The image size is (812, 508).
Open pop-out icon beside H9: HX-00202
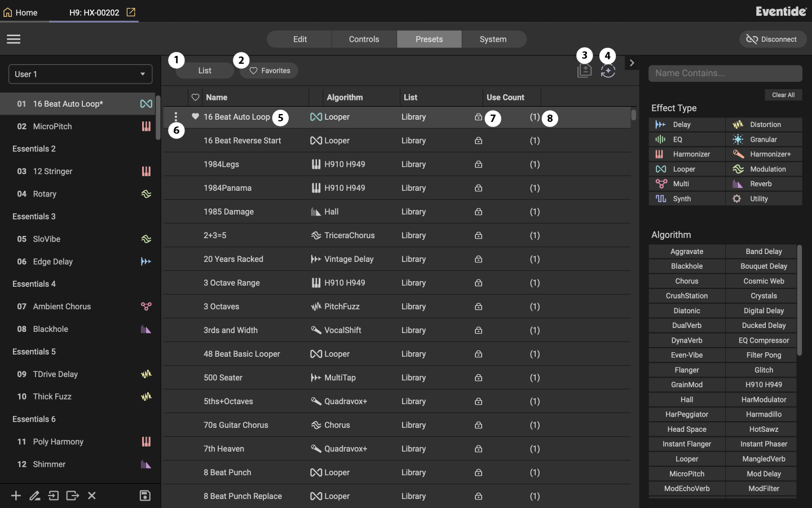(131, 12)
